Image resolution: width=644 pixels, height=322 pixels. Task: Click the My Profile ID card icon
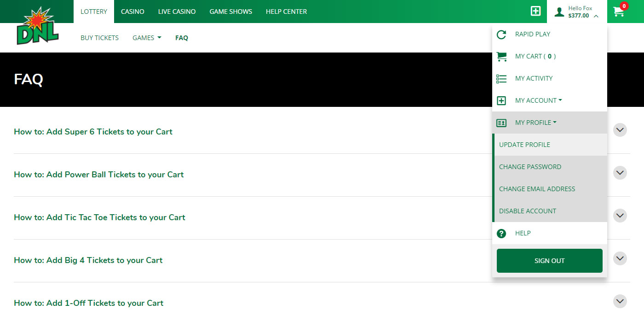click(x=501, y=123)
